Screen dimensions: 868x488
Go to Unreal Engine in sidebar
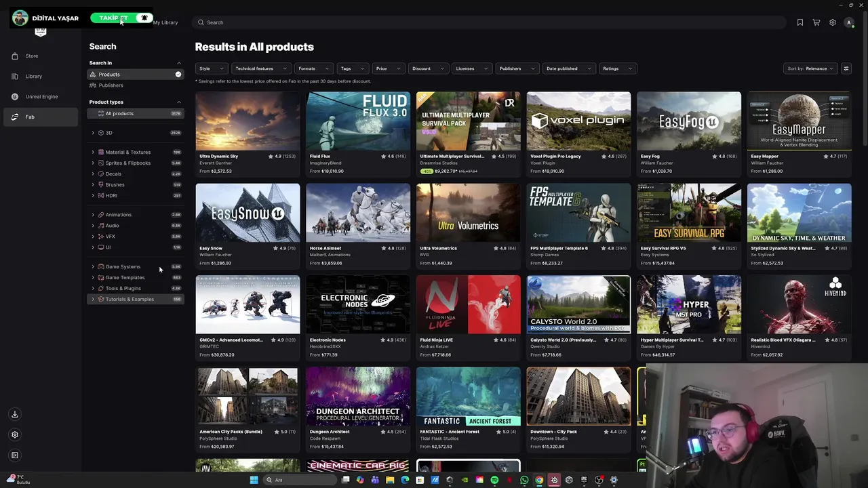pos(41,96)
